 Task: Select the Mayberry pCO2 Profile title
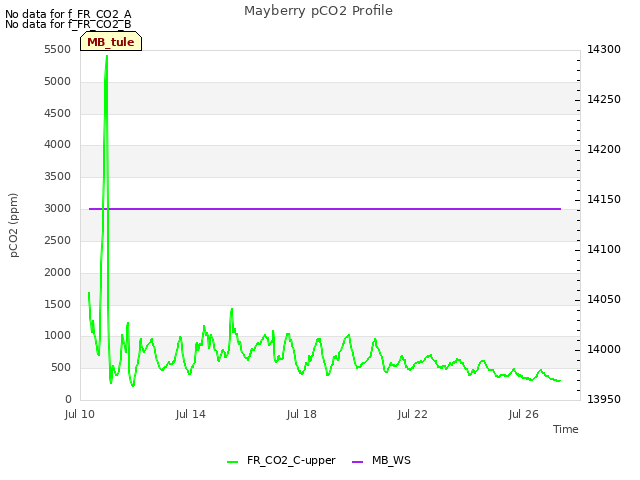click(x=318, y=11)
